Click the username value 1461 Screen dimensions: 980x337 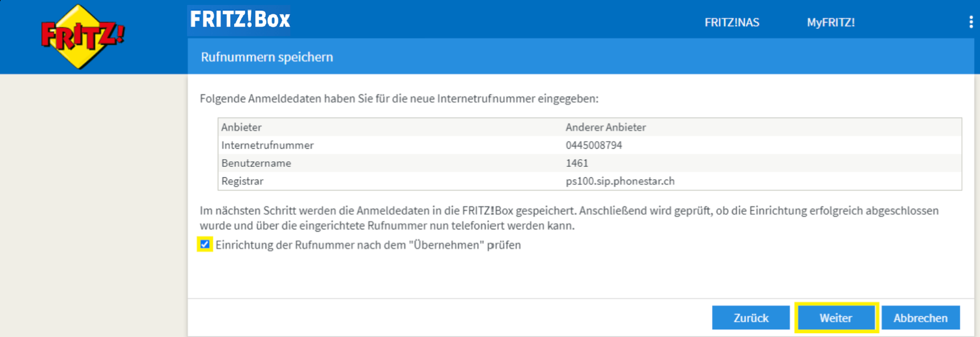click(576, 164)
